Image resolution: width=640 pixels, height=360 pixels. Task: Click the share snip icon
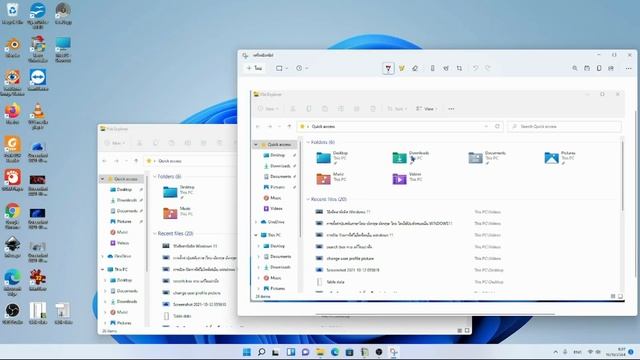click(x=611, y=68)
